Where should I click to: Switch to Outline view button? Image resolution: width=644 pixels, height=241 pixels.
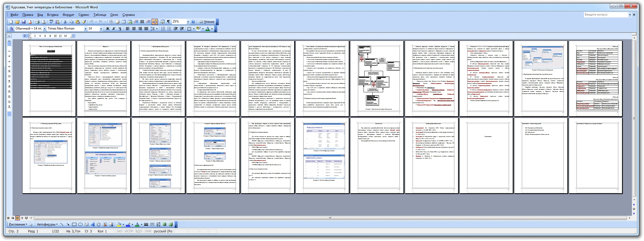pyautogui.click(x=22, y=218)
